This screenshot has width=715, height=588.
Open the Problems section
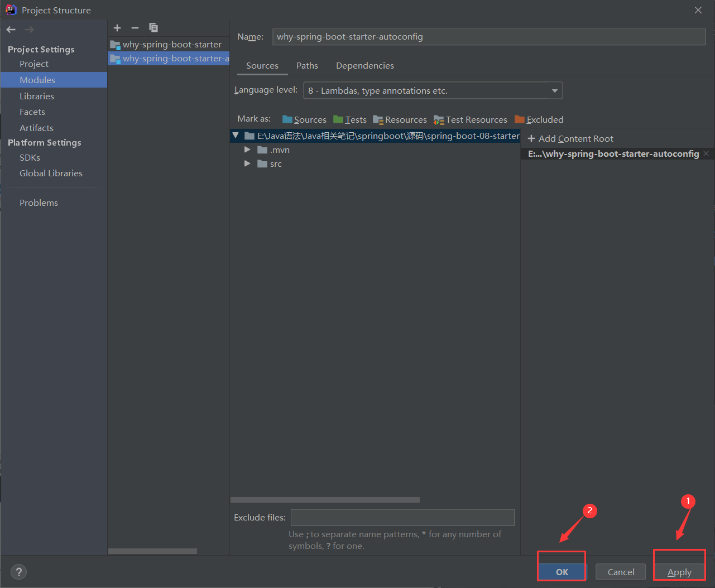tap(39, 203)
